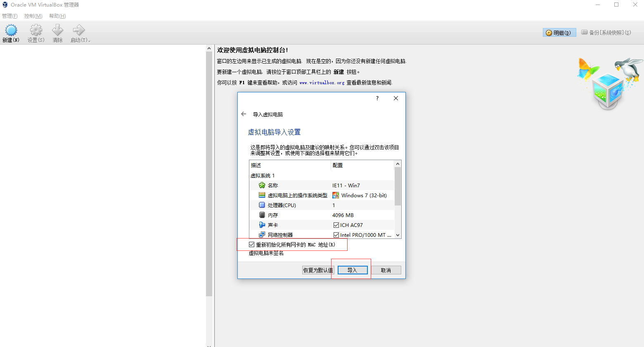This screenshot has width=644, height=347.
Task: Click the ICH AC97 value text
Action: coord(351,225)
